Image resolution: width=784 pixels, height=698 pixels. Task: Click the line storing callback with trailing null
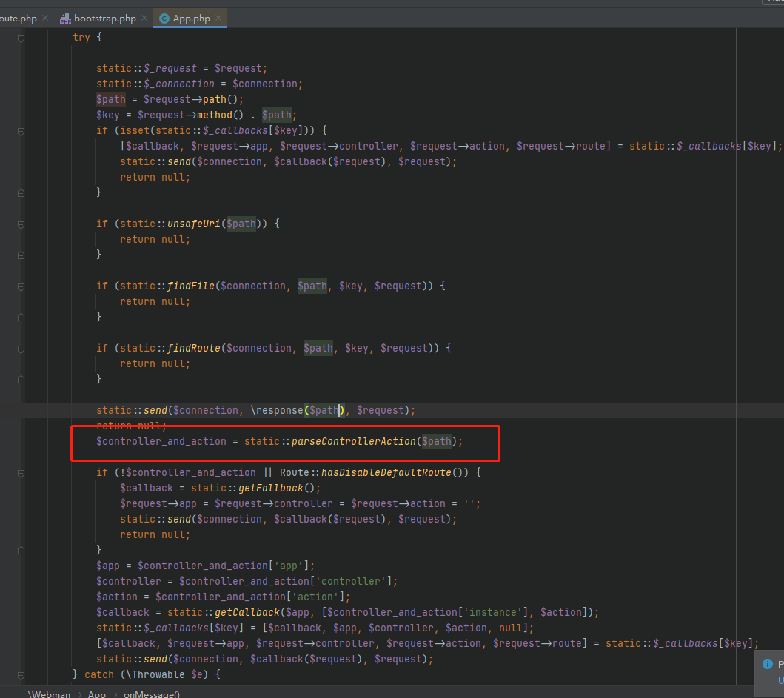[315, 628]
